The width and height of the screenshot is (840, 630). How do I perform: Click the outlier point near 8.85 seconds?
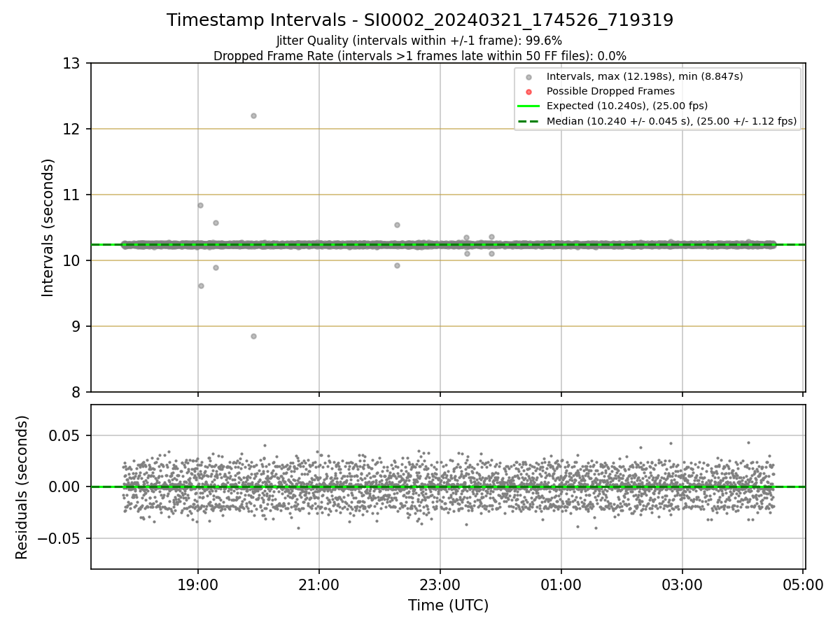(253, 336)
